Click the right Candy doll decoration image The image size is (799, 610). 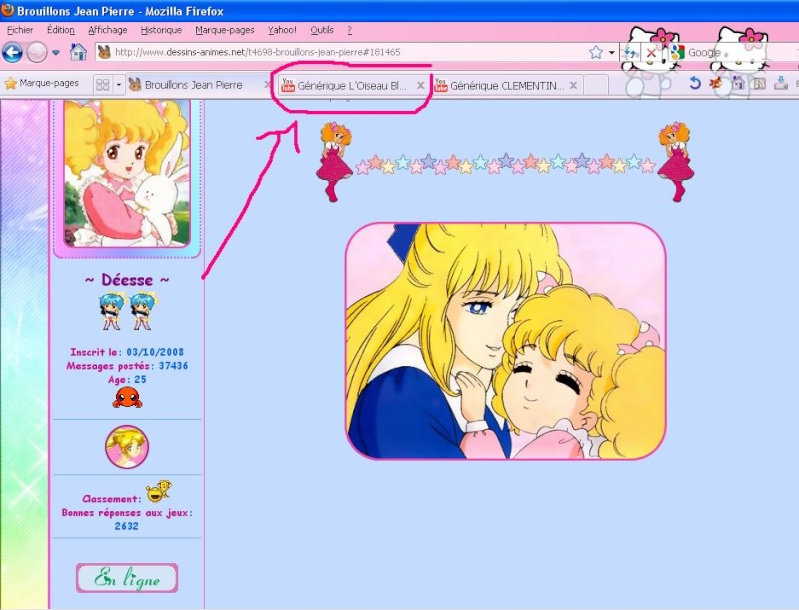(676, 162)
